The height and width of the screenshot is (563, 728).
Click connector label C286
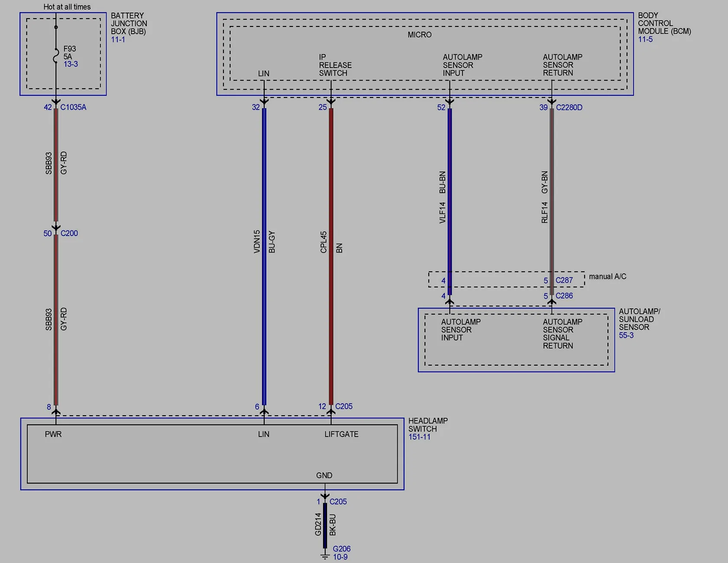(564, 296)
